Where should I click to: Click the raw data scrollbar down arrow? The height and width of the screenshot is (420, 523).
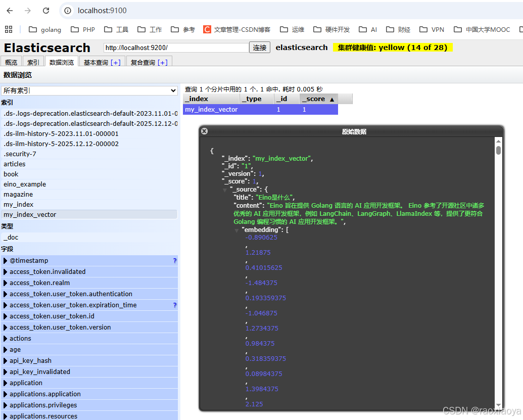(498, 405)
